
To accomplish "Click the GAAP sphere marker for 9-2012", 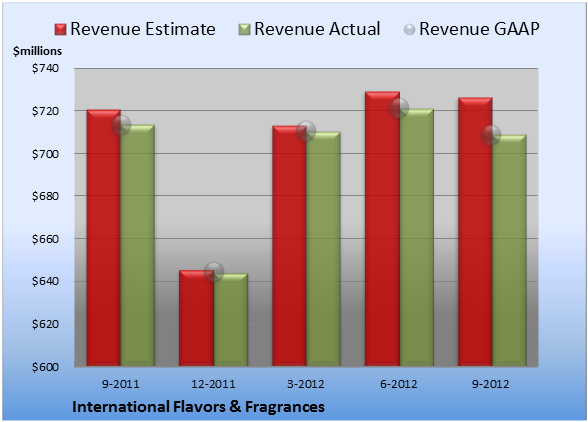I will click(x=491, y=134).
